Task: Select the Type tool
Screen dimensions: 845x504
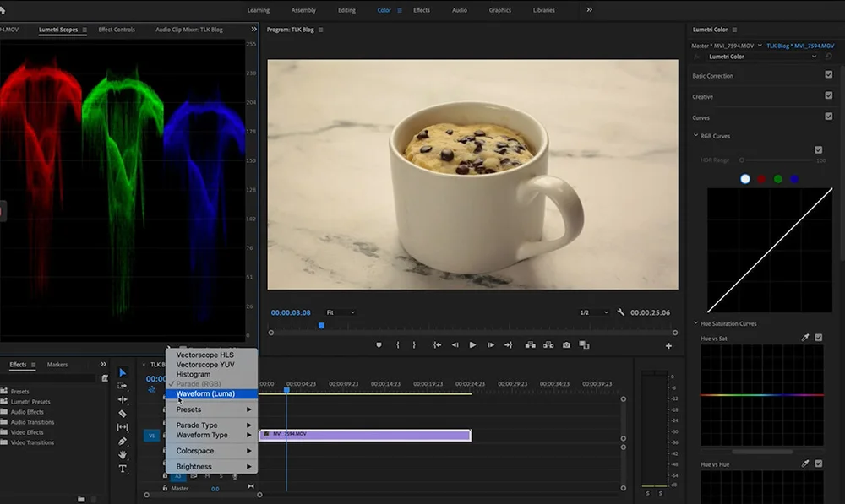Action: [123, 469]
